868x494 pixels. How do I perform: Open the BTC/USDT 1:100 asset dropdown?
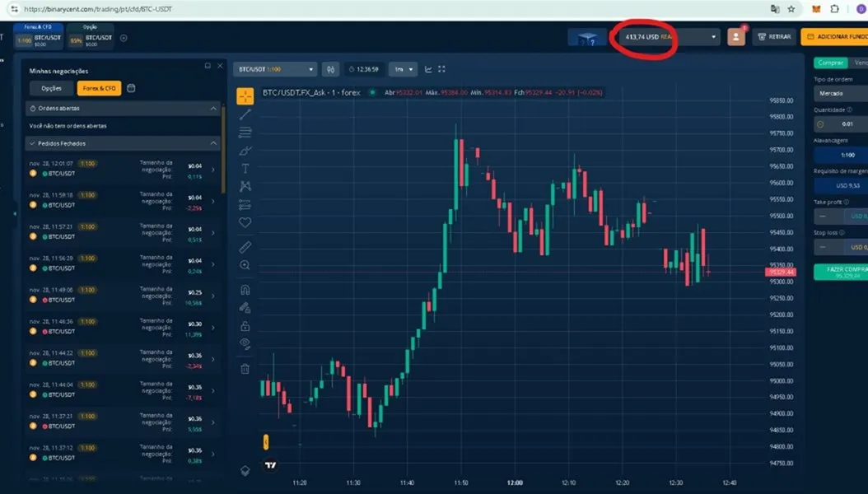[x=275, y=69]
